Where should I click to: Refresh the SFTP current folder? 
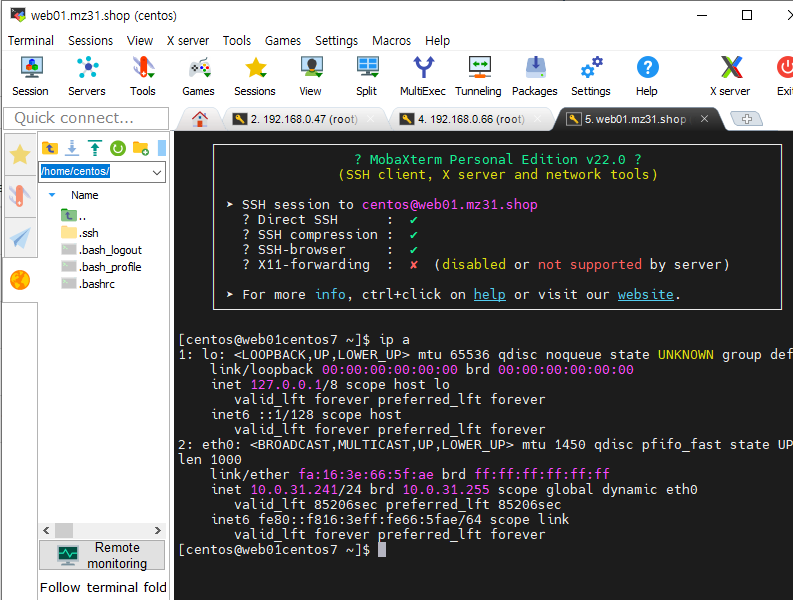click(118, 148)
